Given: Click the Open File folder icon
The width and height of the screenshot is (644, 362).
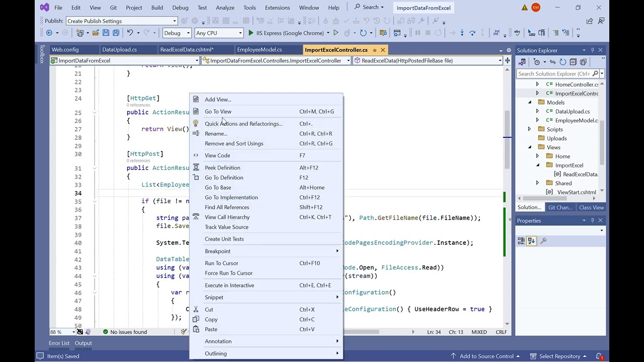Looking at the screenshot, I should (x=96, y=33).
